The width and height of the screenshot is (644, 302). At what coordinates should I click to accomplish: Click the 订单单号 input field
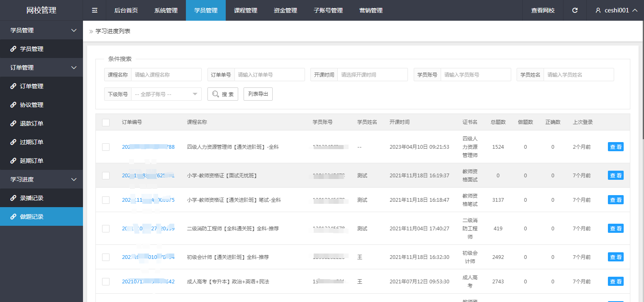coord(270,75)
